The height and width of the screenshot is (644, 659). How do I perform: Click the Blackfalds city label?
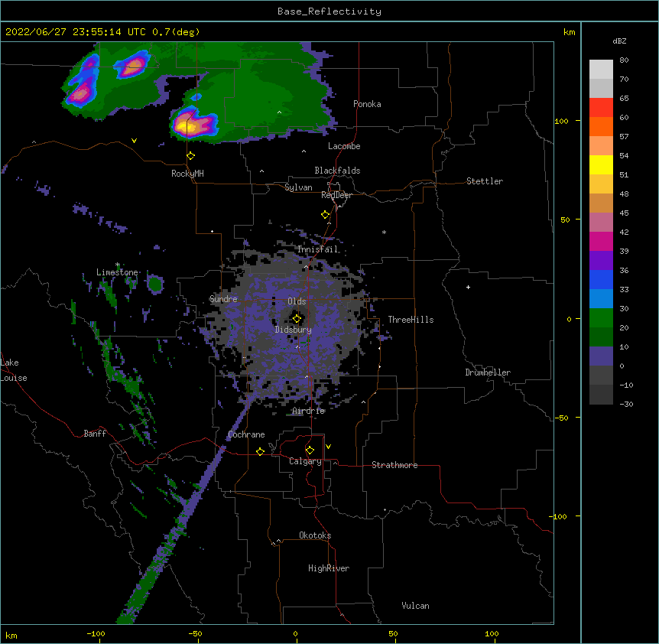(x=337, y=171)
